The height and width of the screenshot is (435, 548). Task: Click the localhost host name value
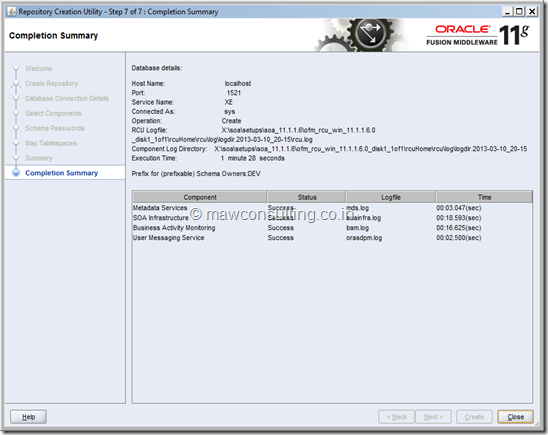pos(238,84)
